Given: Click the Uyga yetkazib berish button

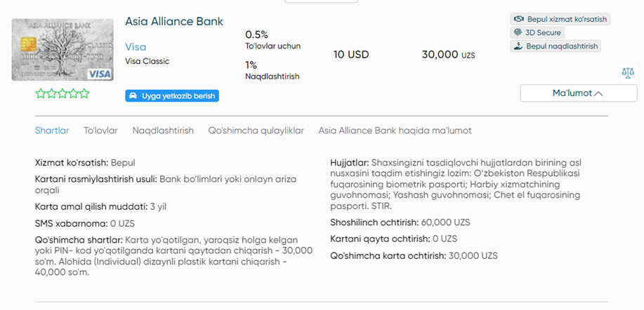Looking at the screenshot, I should click(172, 96).
